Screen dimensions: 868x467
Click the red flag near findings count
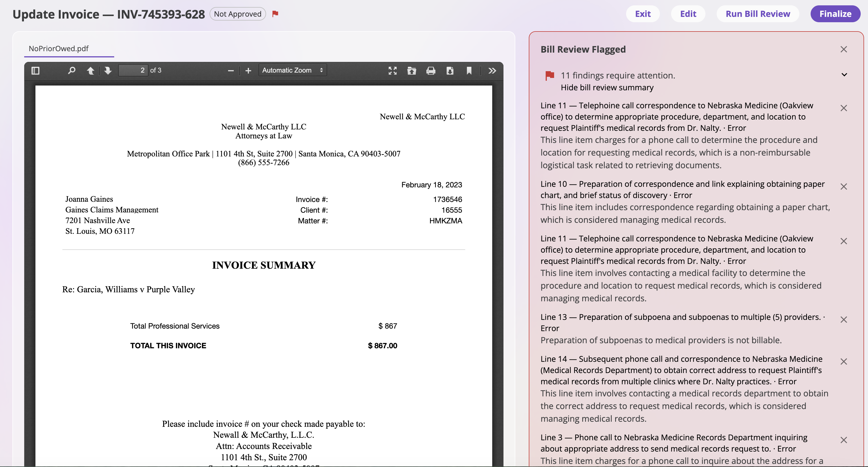click(x=550, y=75)
